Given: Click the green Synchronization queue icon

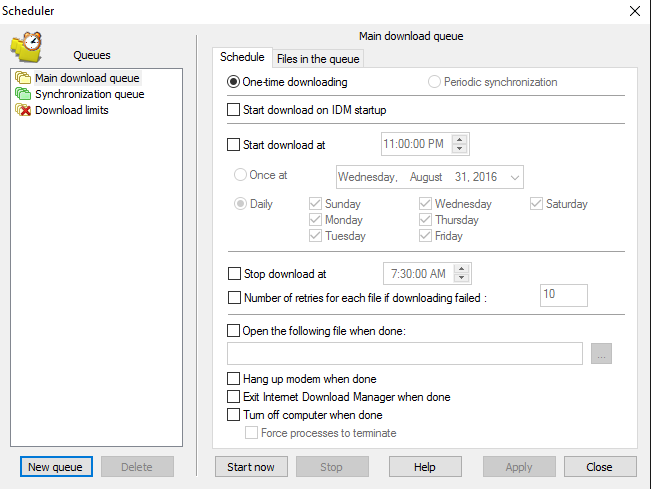Looking at the screenshot, I should click(x=23, y=94).
